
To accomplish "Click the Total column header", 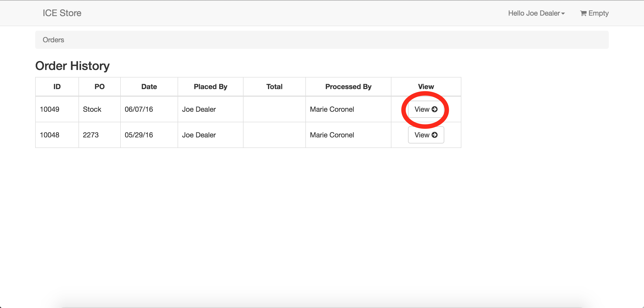I will pos(274,87).
